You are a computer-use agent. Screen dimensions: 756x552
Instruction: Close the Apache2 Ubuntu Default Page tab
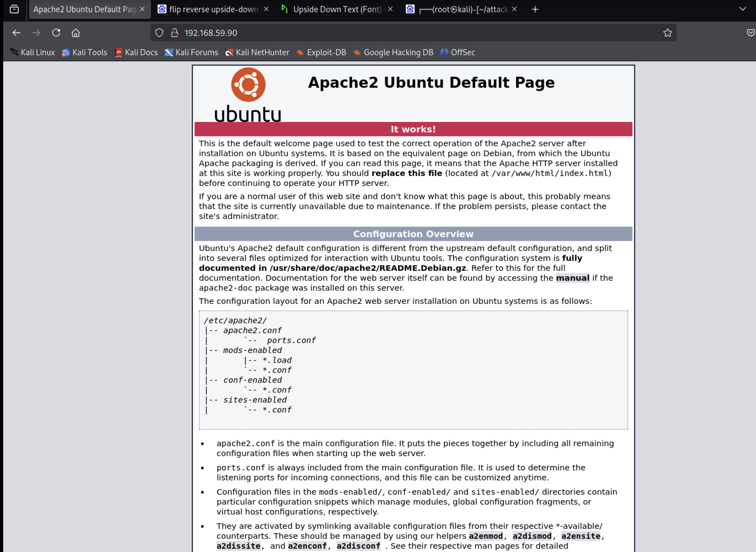(x=142, y=9)
